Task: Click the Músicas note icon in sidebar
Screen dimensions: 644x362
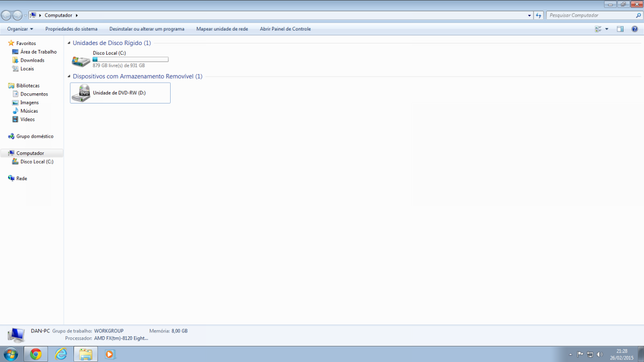Action: tap(15, 111)
